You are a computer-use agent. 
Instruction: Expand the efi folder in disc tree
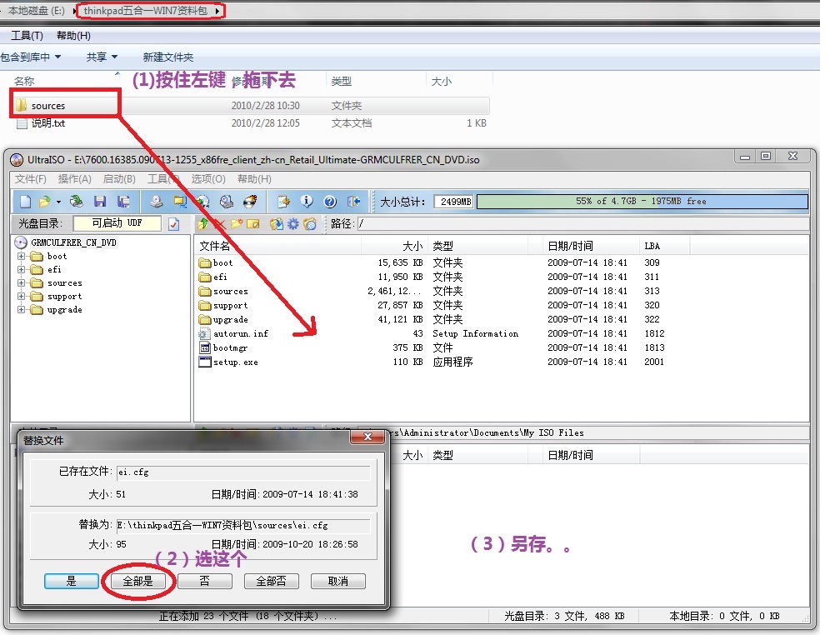tap(22, 269)
